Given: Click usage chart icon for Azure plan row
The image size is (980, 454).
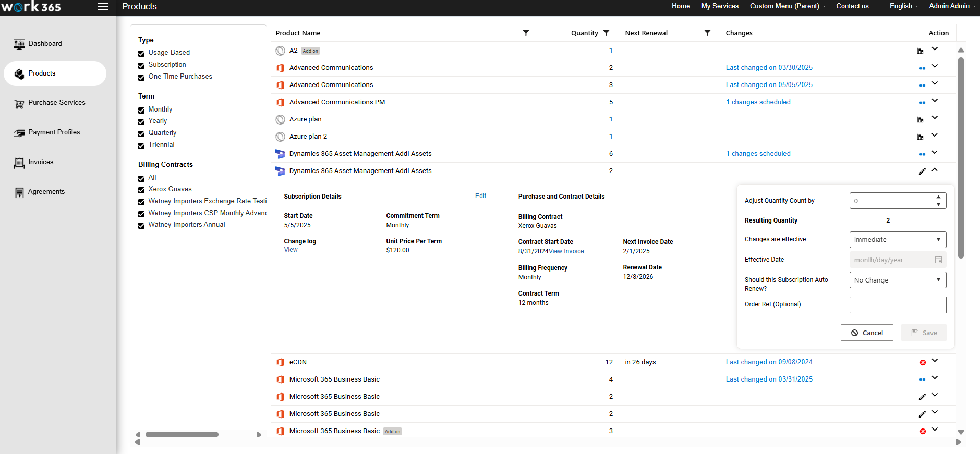Looking at the screenshot, I should [920, 120].
